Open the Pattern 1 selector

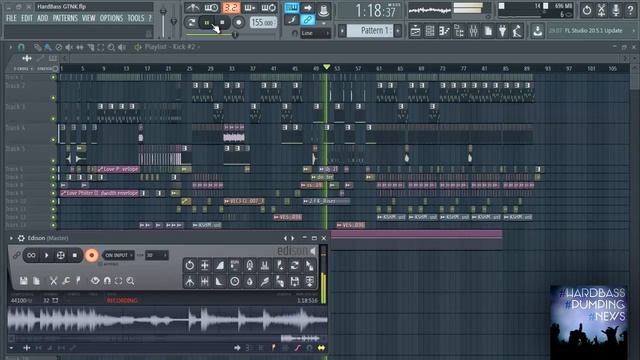(x=370, y=31)
